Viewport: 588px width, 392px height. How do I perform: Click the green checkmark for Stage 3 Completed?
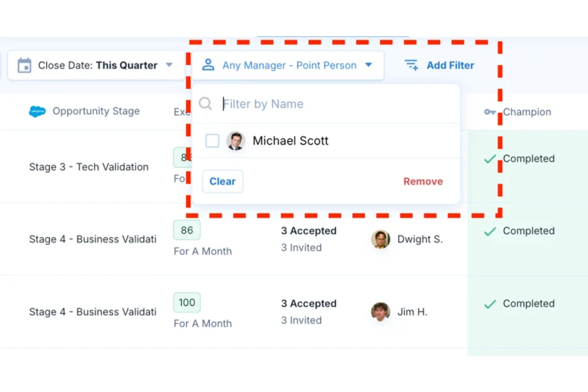coord(490,158)
